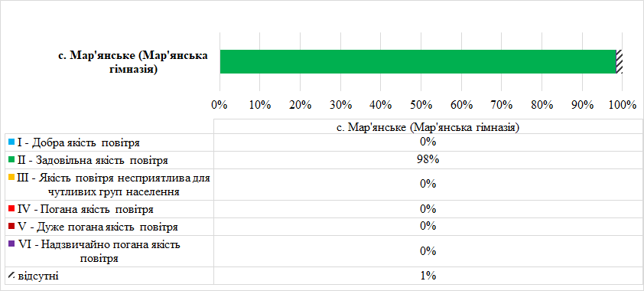The image size is (644, 291).
Task: Click the 100% axis tick label
Action: coord(623,105)
